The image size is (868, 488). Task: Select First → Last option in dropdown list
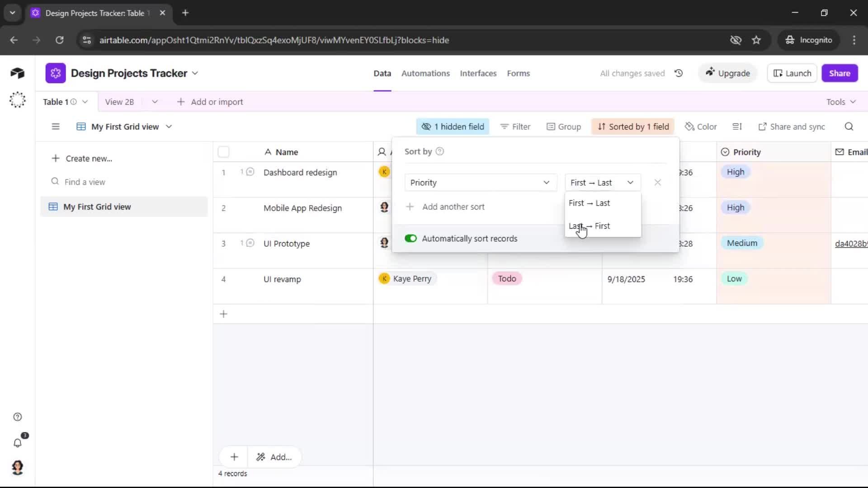click(603, 203)
